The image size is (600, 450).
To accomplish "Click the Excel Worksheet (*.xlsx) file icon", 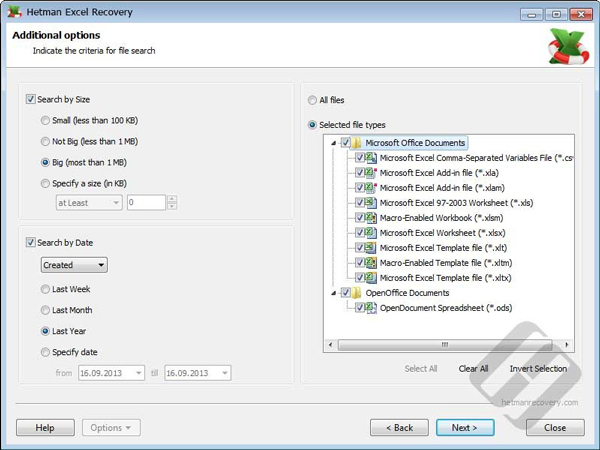I will point(373,233).
